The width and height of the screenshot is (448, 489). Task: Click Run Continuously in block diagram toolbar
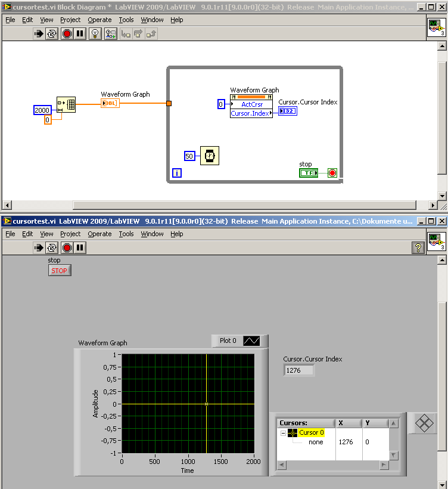(52, 34)
